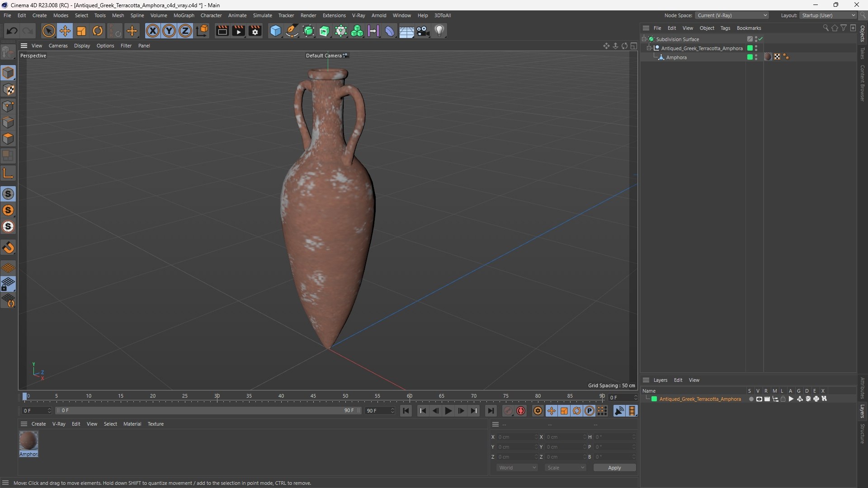868x488 pixels.
Task: Open Node Space dropdown
Action: pyautogui.click(x=731, y=15)
